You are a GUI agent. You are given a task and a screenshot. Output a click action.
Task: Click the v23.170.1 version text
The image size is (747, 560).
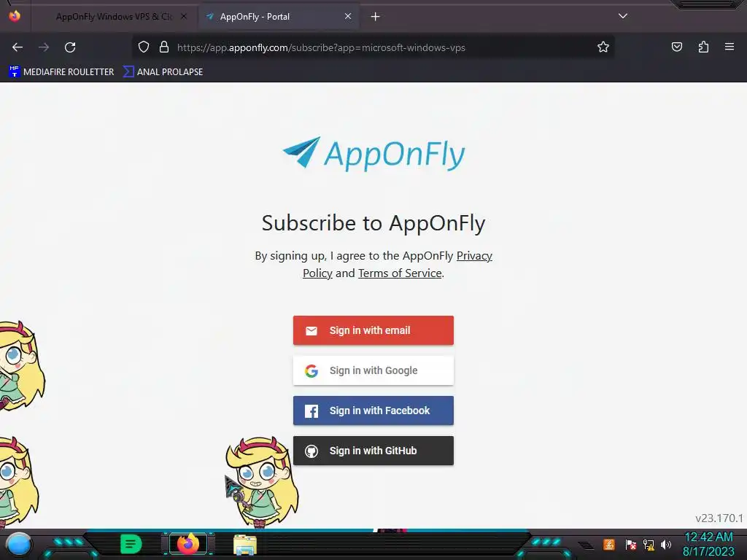click(719, 518)
